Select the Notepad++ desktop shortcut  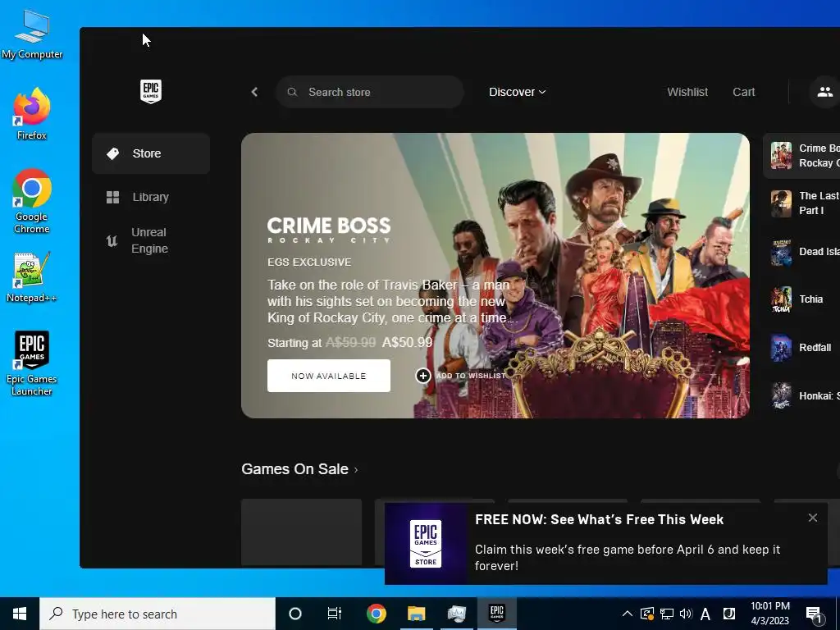tap(32, 277)
